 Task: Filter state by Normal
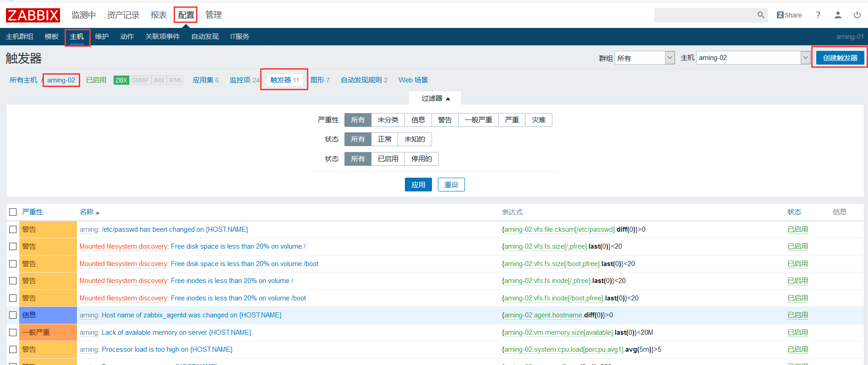point(385,139)
